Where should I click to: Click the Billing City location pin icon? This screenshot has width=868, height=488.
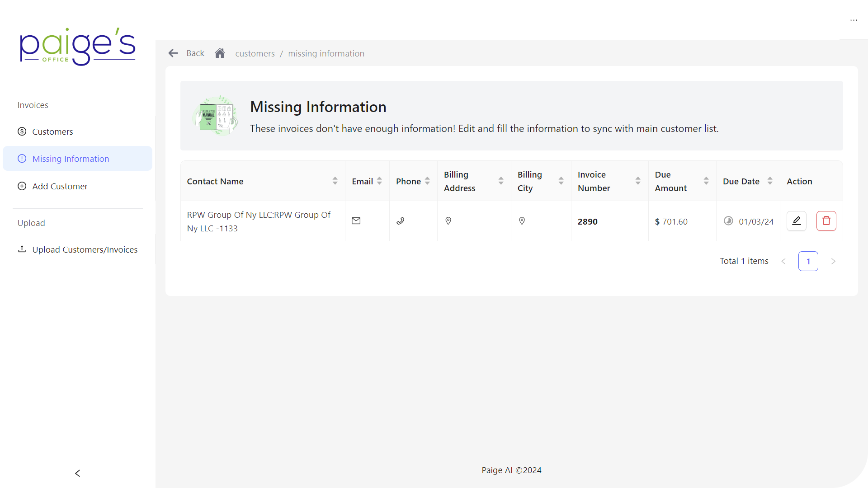[x=522, y=221]
